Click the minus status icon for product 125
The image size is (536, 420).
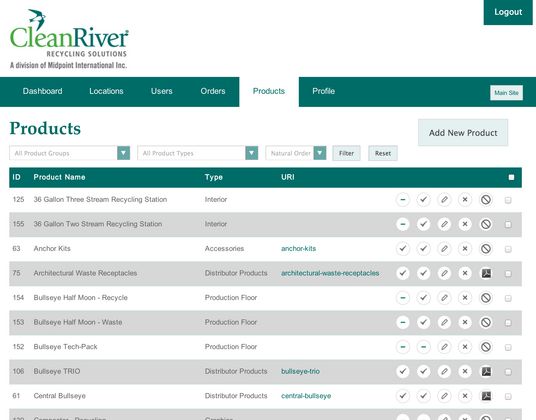click(x=403, y=200)
